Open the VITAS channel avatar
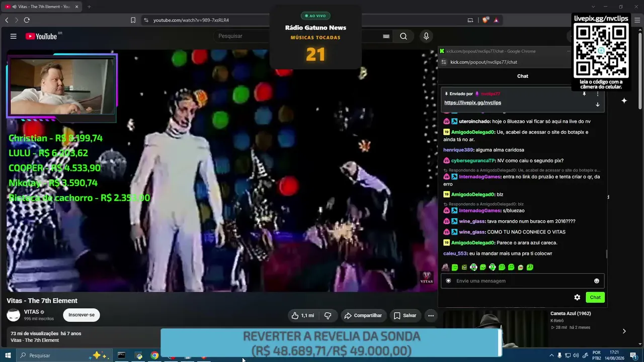The width and height of the screenshot is (644, 362). tap(14, 315)
